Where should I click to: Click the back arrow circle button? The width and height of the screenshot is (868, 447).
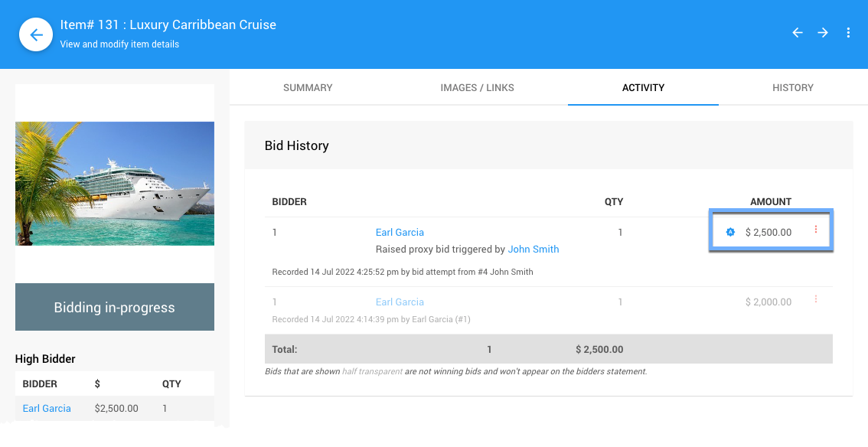35,35
